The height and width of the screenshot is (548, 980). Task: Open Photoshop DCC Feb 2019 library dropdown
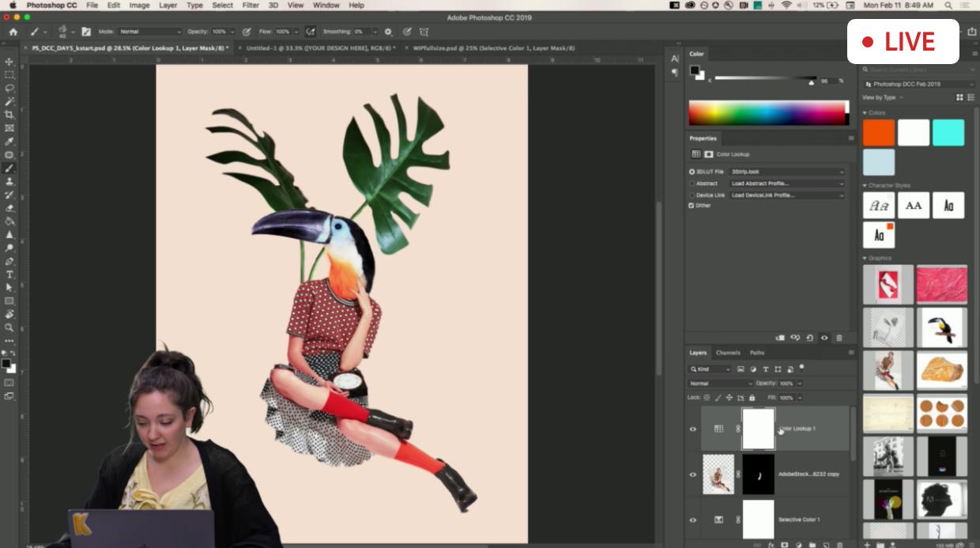point(919,84)
